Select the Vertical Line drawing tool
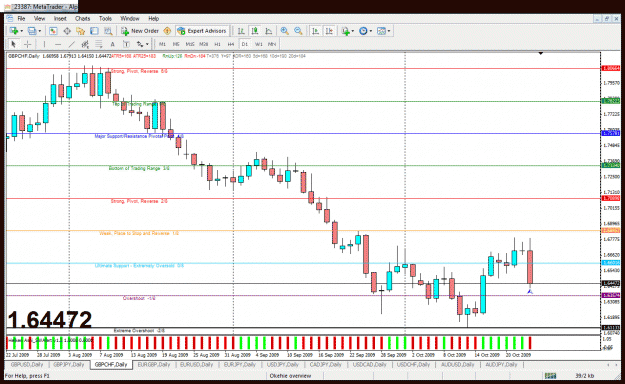625x384 pixels. click(44, 44)
